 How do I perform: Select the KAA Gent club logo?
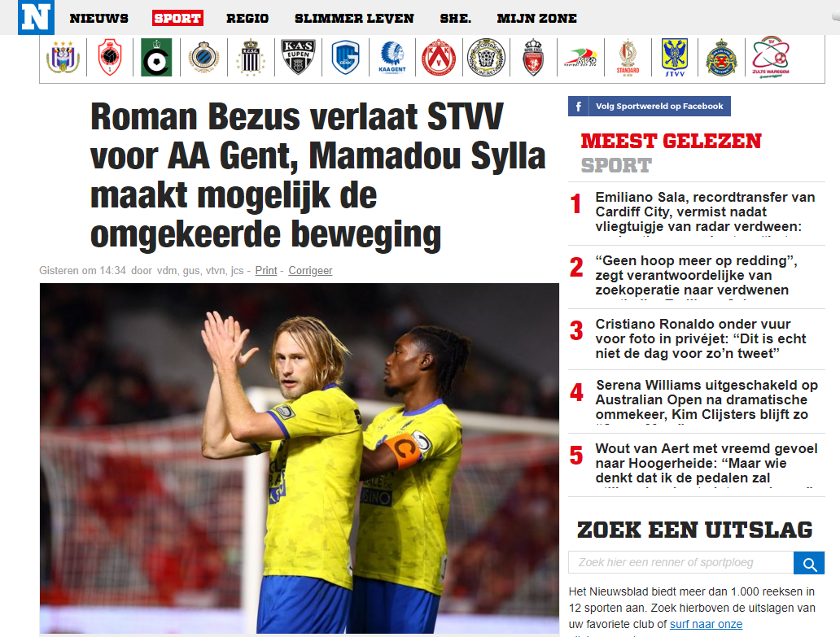[x=392, y=57]
